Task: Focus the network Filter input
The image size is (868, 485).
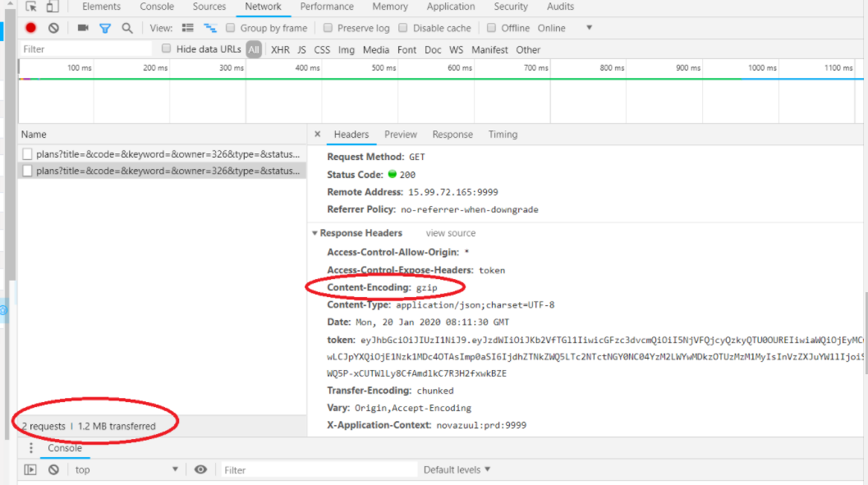Action: click(85, 49)
